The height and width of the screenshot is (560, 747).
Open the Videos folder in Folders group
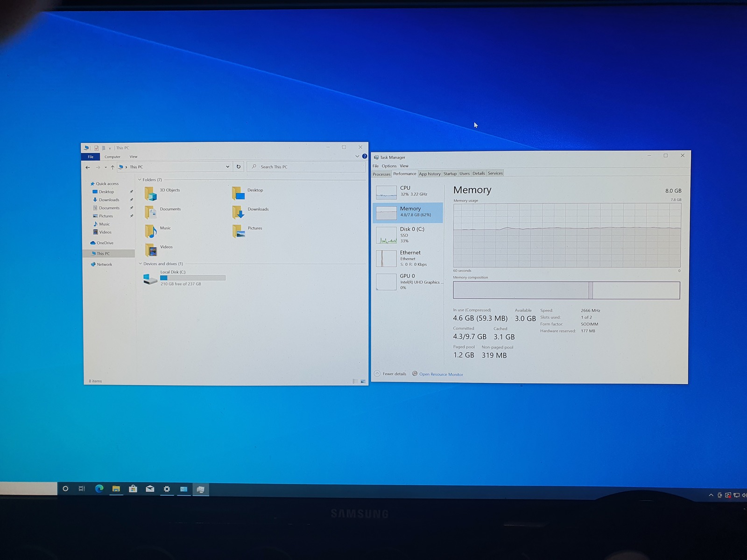(159, 250)
